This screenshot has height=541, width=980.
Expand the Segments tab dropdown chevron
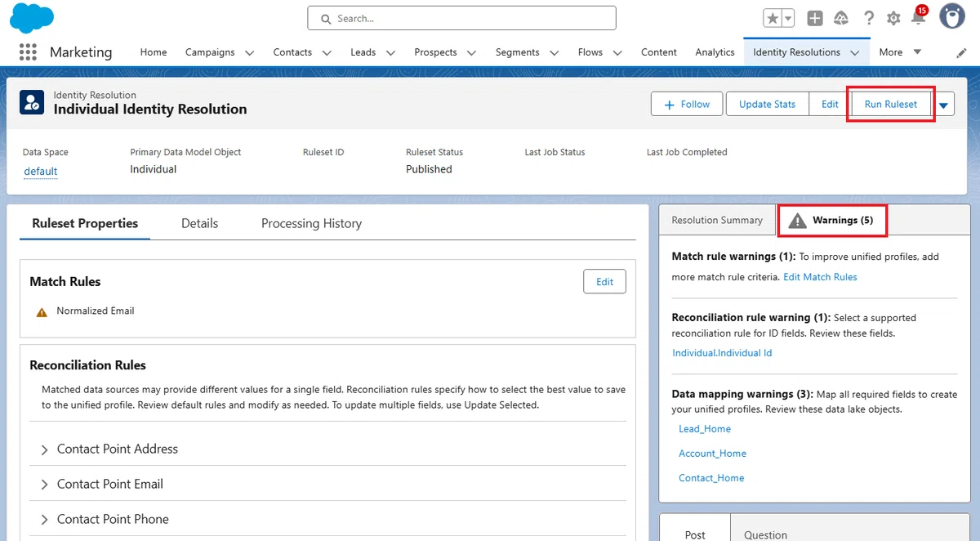[x=554, y=52]
